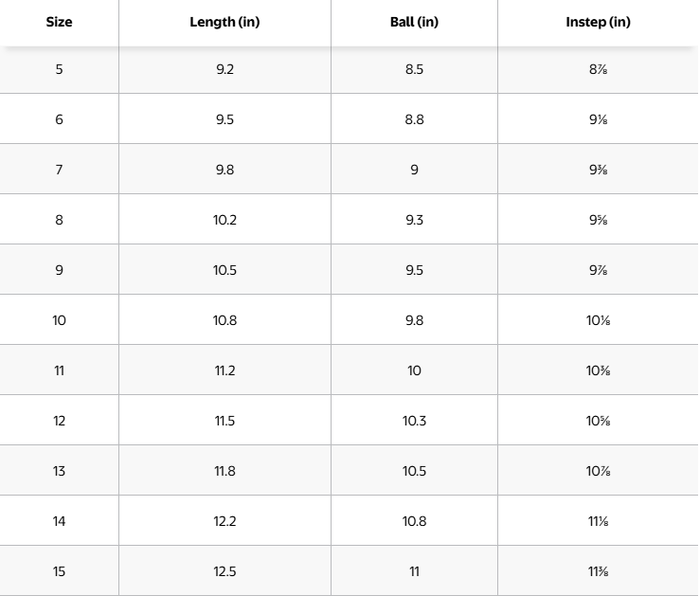
Task: Click ball value 8.8 for size 6
Action: 414,119
